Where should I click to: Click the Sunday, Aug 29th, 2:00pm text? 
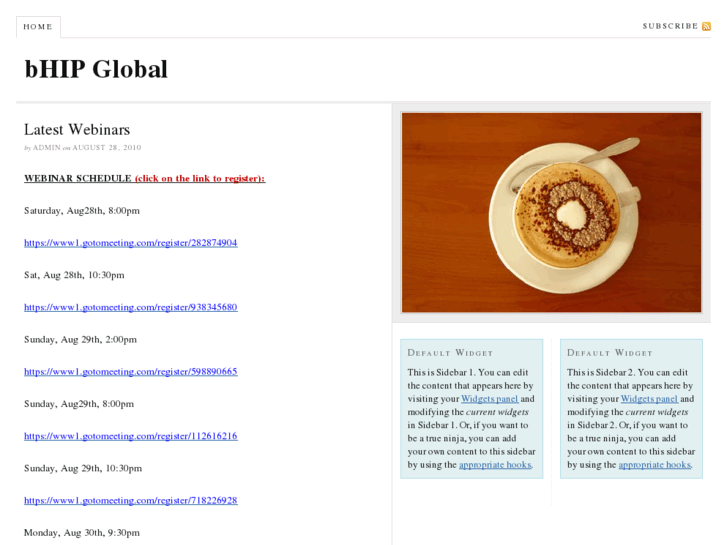(80, 340)
